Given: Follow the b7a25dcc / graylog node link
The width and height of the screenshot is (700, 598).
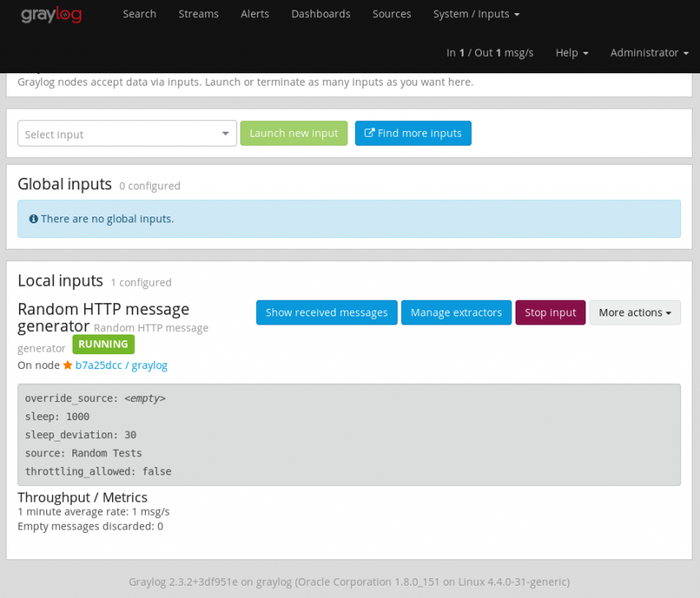Looking at the screenshot, I should point(121,365).
